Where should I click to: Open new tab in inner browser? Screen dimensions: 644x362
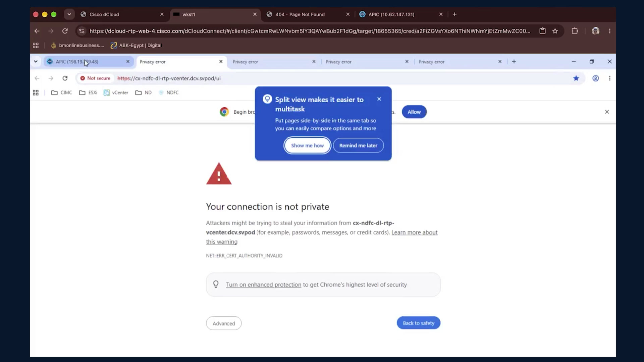click(x=514, y=62)
